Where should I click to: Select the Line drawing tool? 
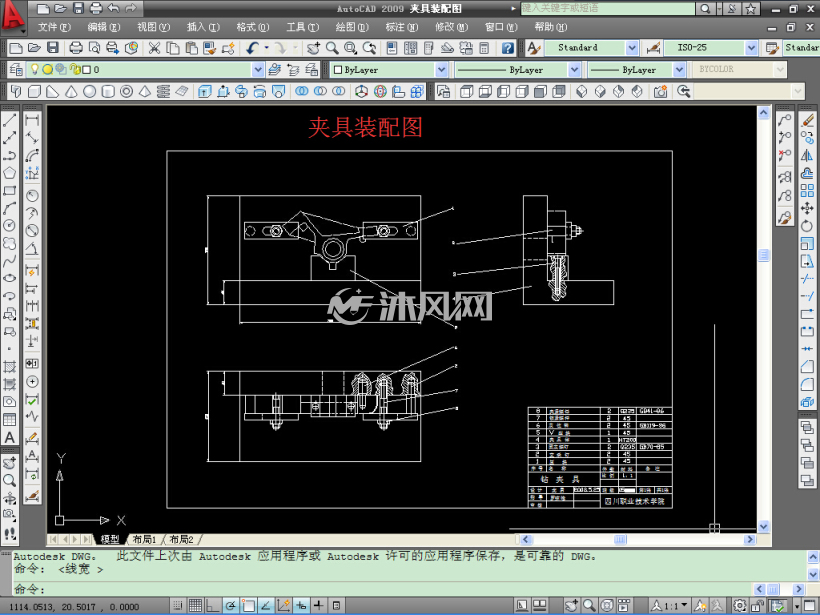pos(9,120)
